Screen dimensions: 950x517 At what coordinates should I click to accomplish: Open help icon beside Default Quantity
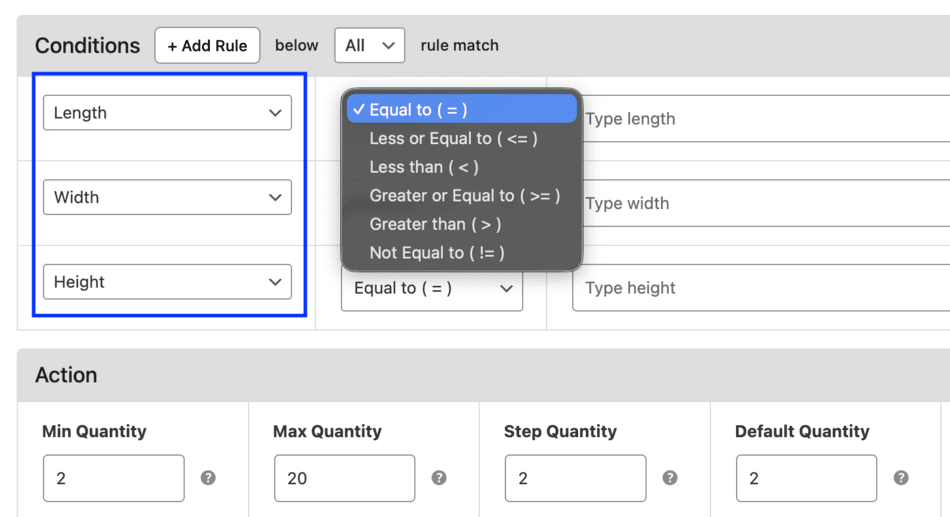901,478
